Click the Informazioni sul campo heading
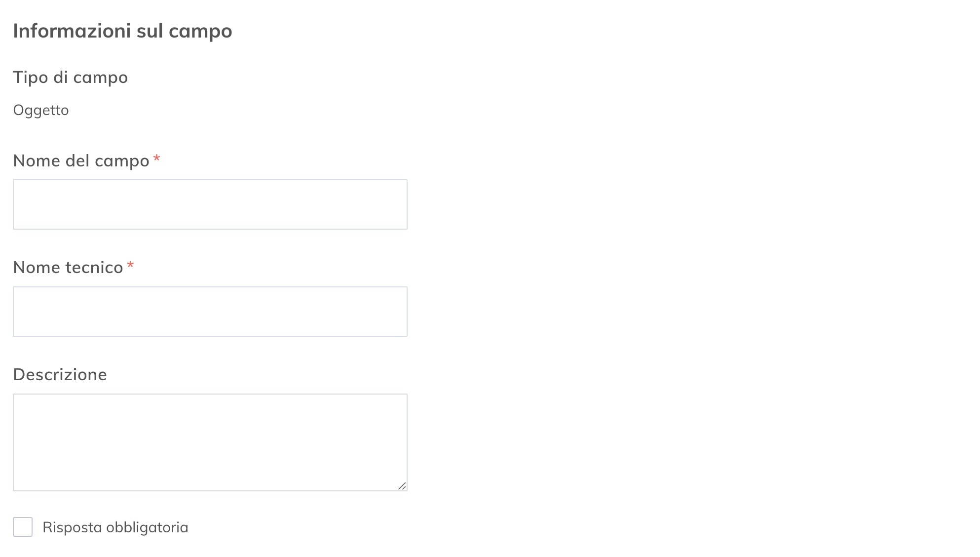The image size is (980, 557). pyautogui.click(x=122, y=31)
